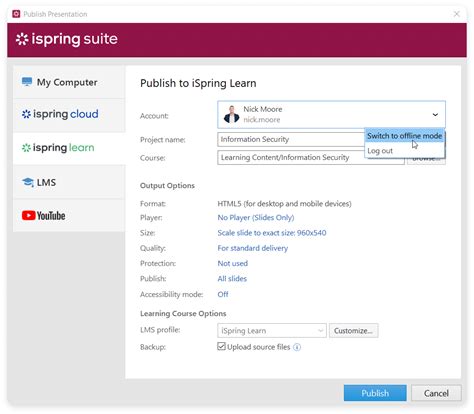
Task: Click the Publish to iSpring Learn heading
Action: point(198,83)
